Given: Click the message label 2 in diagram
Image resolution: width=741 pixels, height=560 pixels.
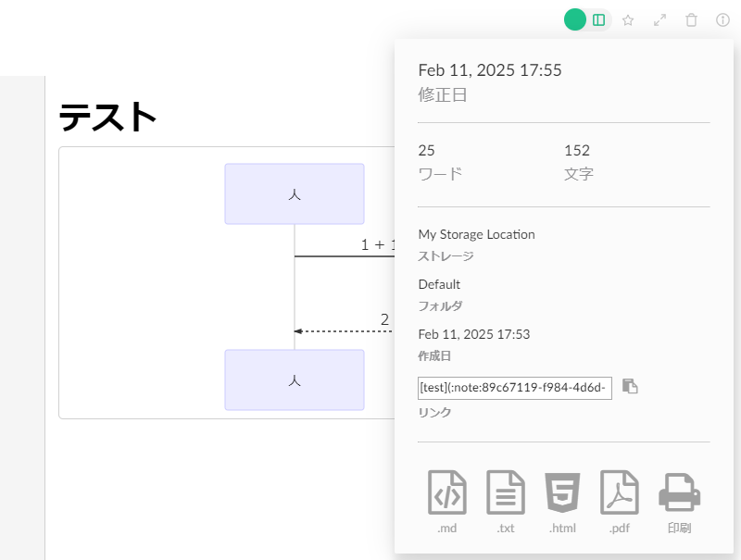Looking at the screenshot, I should click(x=384, y=319).
